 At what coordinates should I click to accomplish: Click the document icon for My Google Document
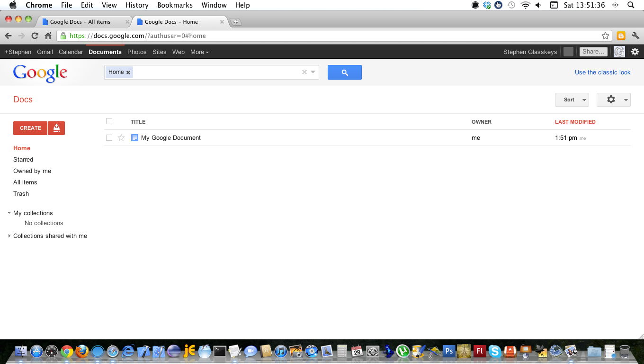(x=134, y=138)
